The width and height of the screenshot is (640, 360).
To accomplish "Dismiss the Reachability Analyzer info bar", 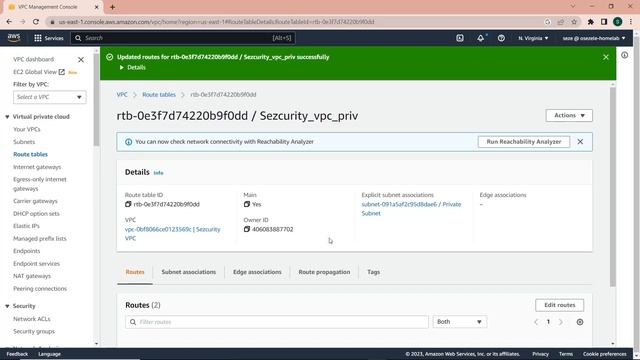I will [x=580, y=142].
